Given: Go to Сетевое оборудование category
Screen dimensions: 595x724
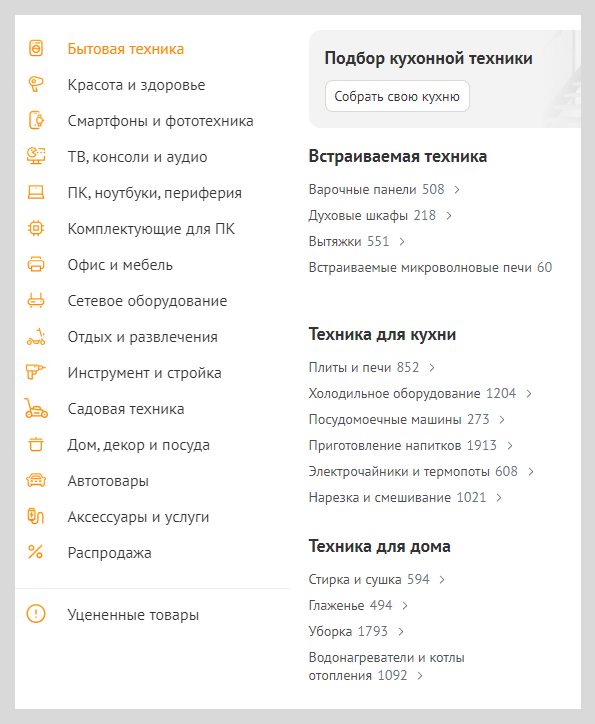Looking at the screenshot, I should 147,301.
